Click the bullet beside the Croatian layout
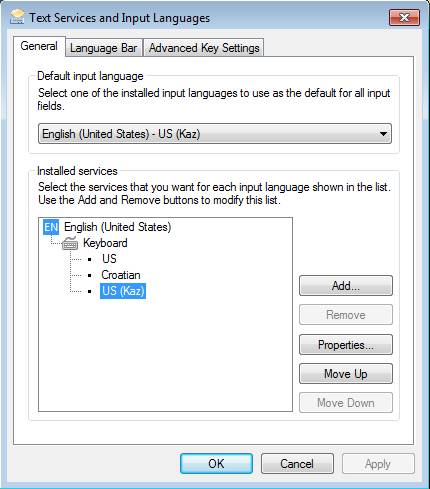The height and width of the screenshot is (489, 430). pos(90,275)
